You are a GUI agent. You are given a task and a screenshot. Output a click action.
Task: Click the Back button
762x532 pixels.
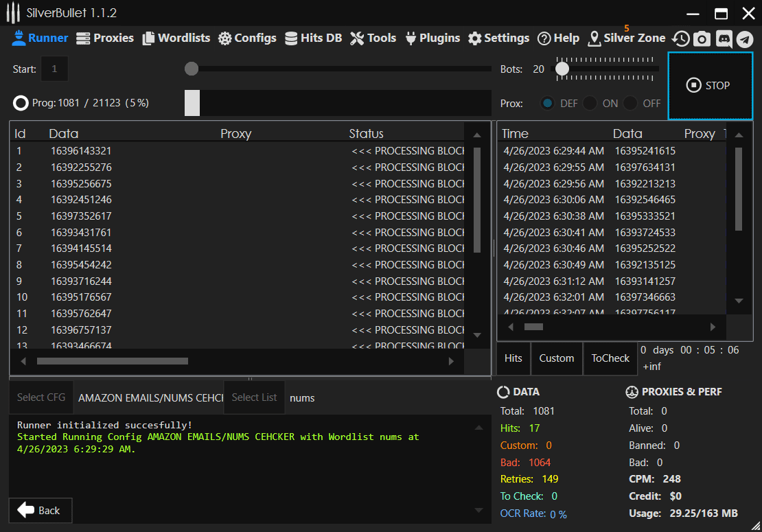point(40,511)
